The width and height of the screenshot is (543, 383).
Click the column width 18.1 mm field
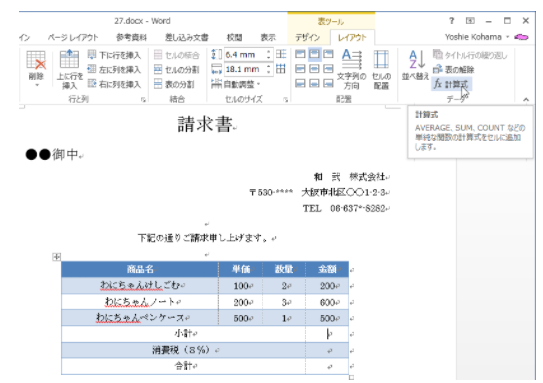(245, 69)
